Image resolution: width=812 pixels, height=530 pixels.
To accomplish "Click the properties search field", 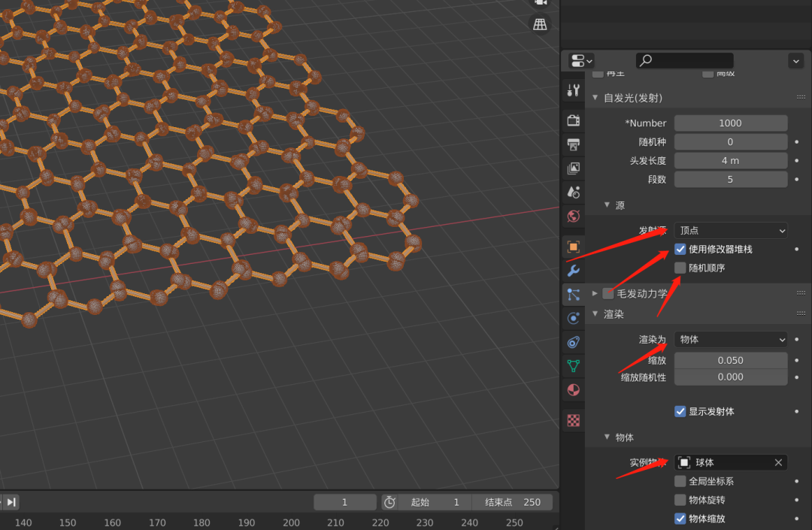I will [x=684, y=61].
